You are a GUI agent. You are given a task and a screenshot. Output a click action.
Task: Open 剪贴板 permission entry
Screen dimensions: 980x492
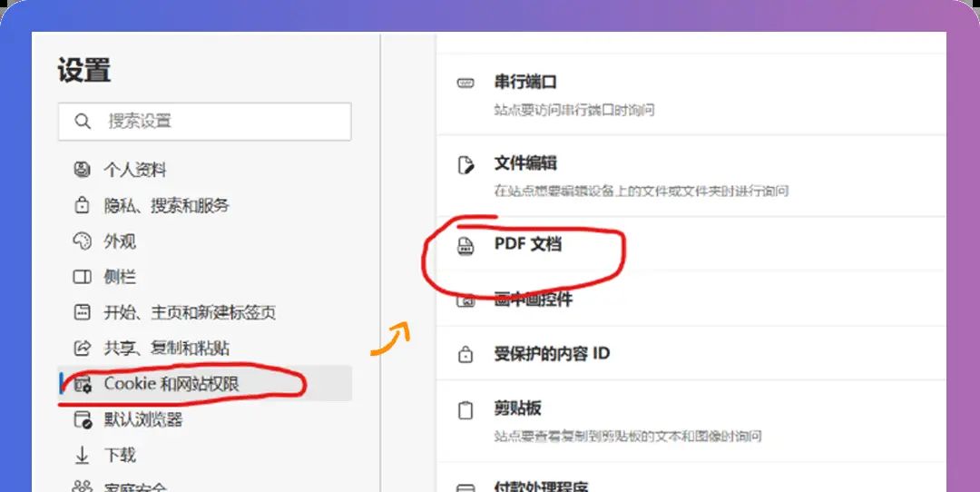tap(691, 421)
